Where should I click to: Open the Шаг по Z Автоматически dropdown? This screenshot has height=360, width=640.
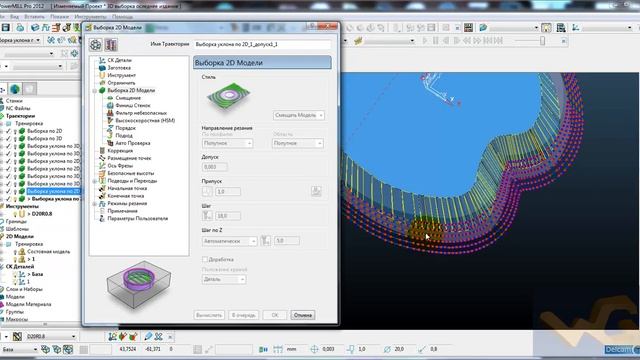pyautogui.click(x=229, y=241)
